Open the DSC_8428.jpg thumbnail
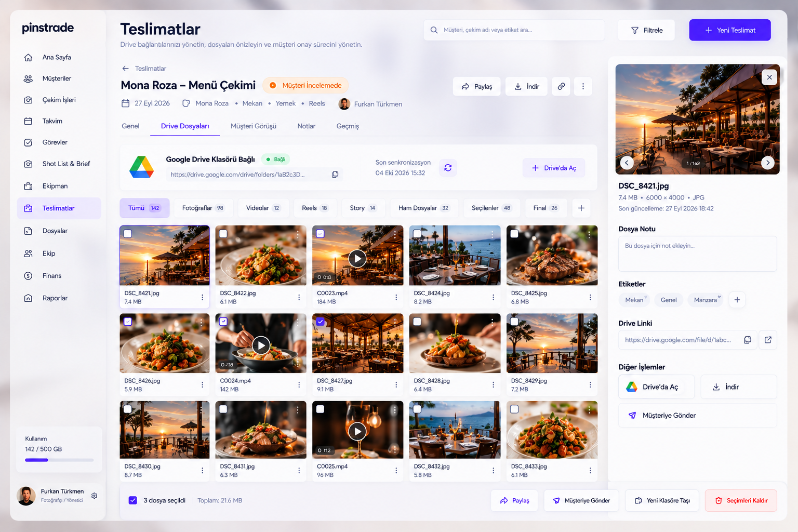Image resolution: width=798 pixels, height=532 pixels. [x=455, y=343]
